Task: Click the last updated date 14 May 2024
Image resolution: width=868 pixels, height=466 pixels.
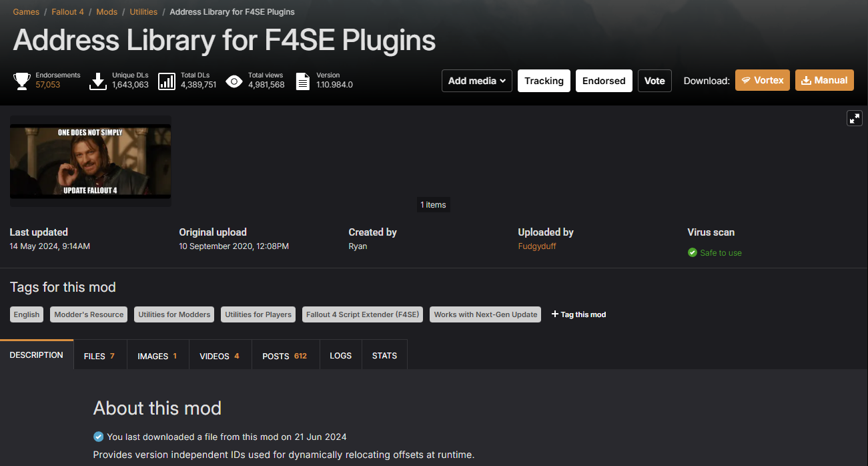Action: [49, 246]
